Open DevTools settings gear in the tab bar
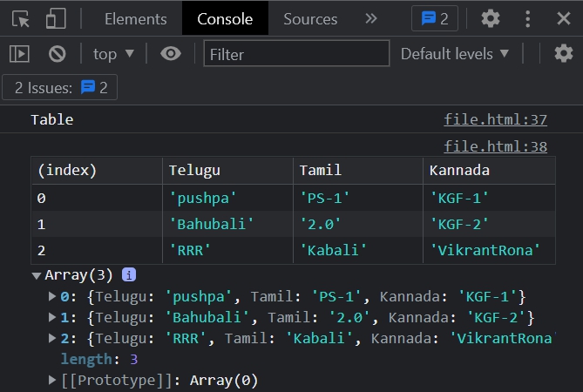This screenshot has height=392, width=583. pos(491,18)
